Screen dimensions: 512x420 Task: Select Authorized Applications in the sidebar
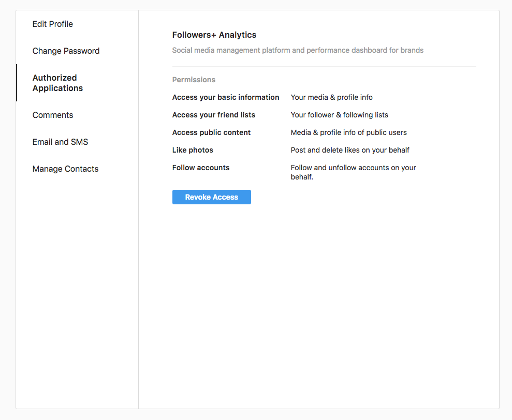point(58,83)
